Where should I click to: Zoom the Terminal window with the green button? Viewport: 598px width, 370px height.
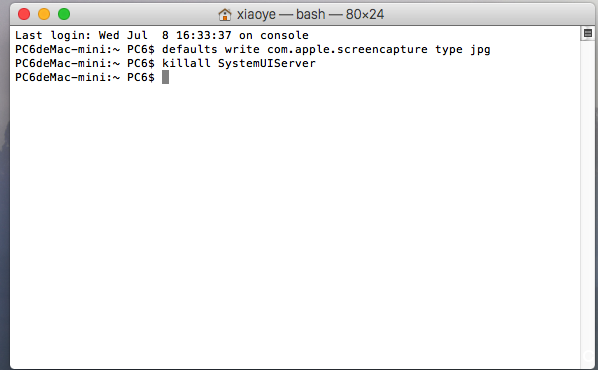click(x=64, y=14)
